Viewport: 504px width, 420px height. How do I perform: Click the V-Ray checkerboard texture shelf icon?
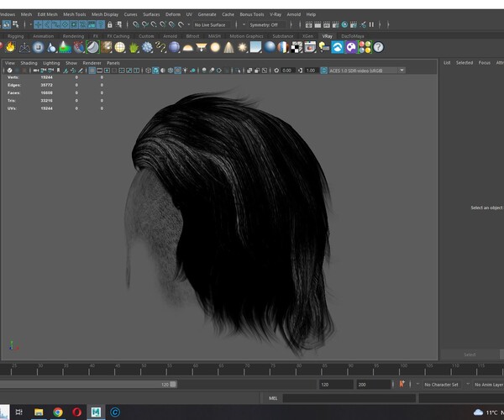[297, 47]
